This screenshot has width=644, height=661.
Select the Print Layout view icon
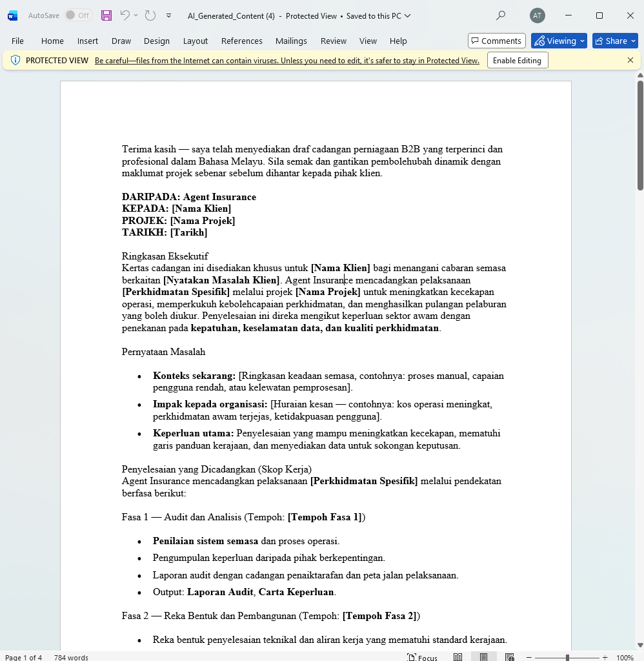(x=483, y=657)
